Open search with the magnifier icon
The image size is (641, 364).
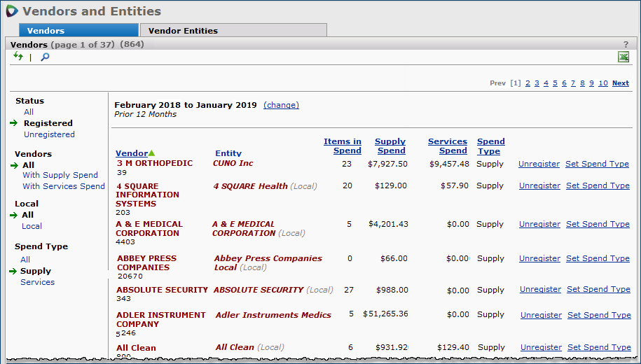pos(45,57)
